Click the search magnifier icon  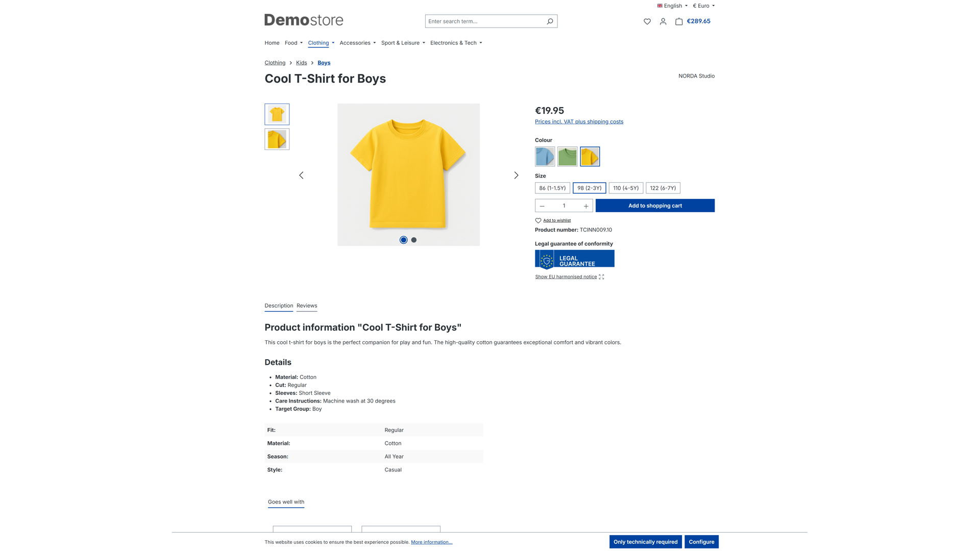click(x=550, y=21)
